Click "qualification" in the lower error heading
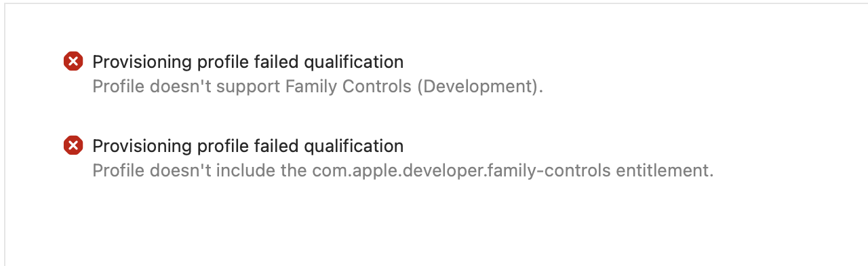The height and width of the screenshot is (266, 868). pos(353,147)
